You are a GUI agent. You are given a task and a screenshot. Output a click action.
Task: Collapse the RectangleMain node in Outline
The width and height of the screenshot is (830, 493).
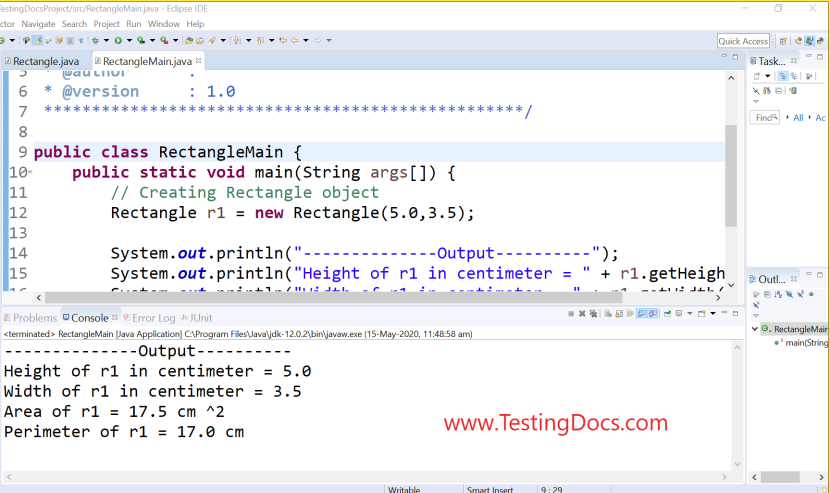(755, 329)
